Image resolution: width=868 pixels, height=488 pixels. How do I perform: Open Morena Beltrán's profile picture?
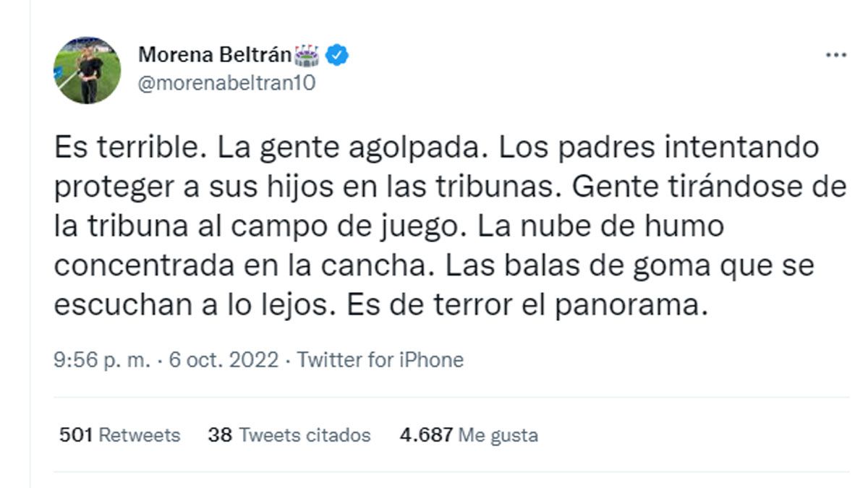(87, 70)
